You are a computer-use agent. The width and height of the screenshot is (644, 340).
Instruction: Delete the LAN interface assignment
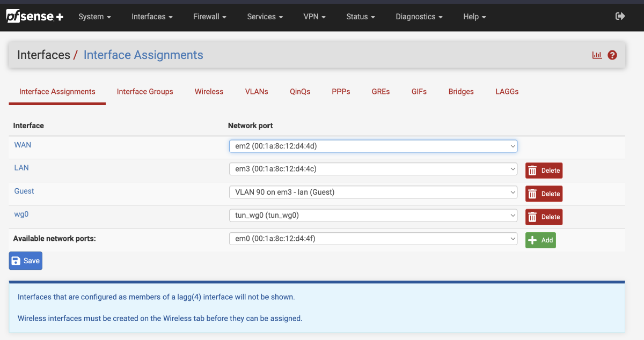click(544, 170)
